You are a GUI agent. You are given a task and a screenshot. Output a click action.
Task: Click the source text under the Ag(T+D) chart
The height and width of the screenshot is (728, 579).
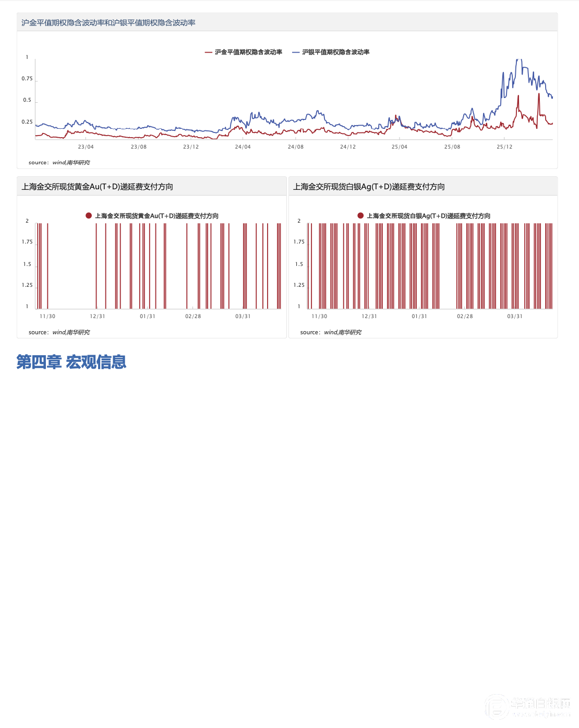coord(331,332)
